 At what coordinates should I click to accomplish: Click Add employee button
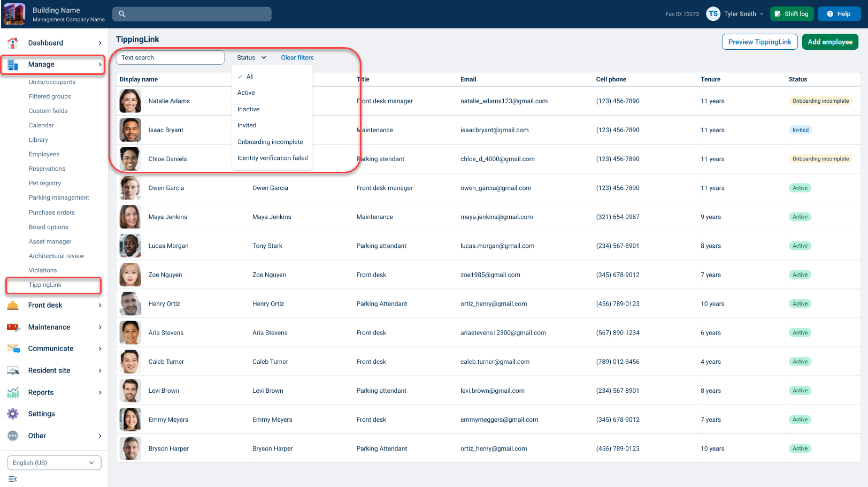tap(830, 42)
